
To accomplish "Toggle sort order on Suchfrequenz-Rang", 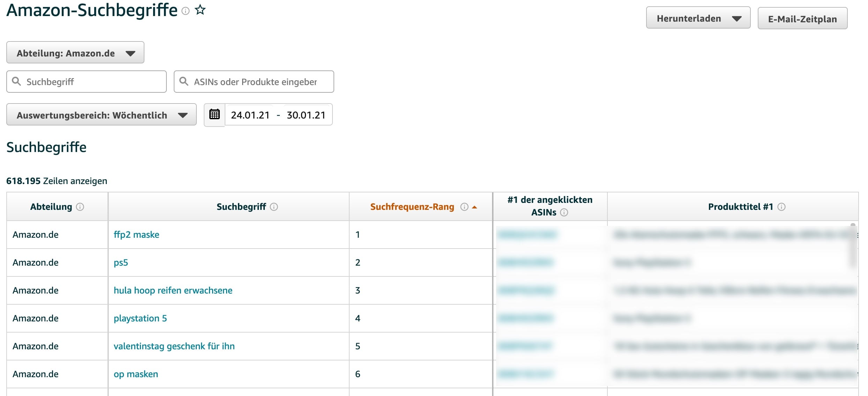I will click(x=474, y=206).
